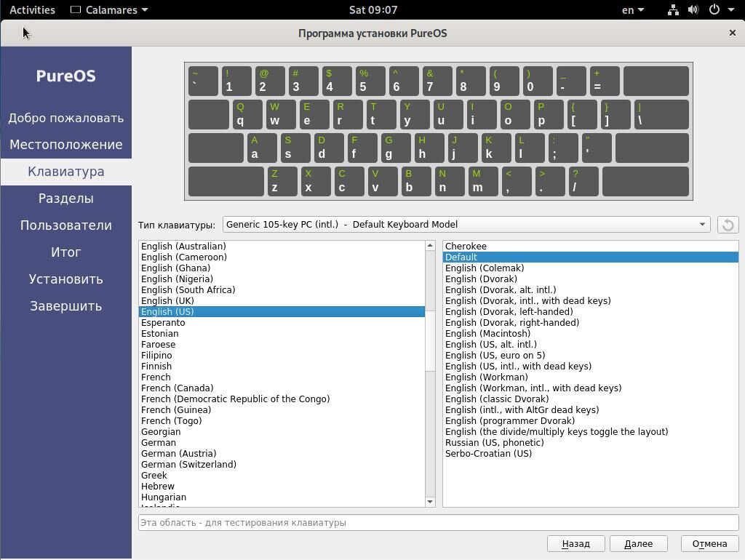
Task: Select English (Dvorak, left-handed) variant
Action: [x=591, y=311]
